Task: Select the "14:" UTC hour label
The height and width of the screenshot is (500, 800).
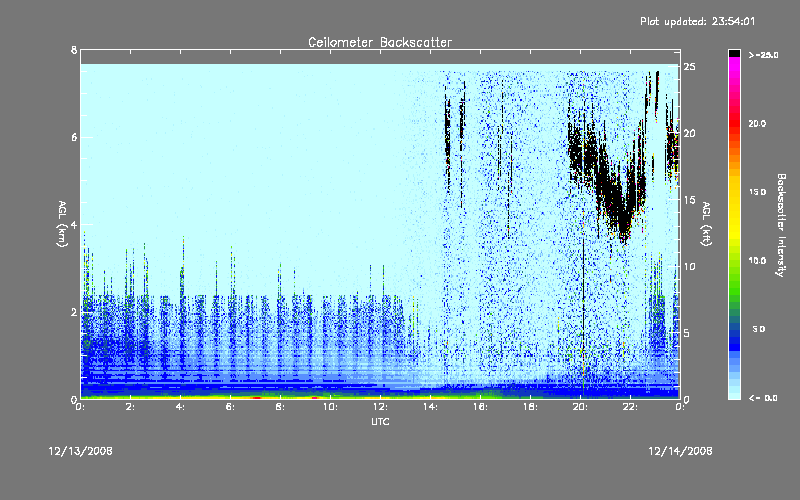Action: [x=430, y=407]
